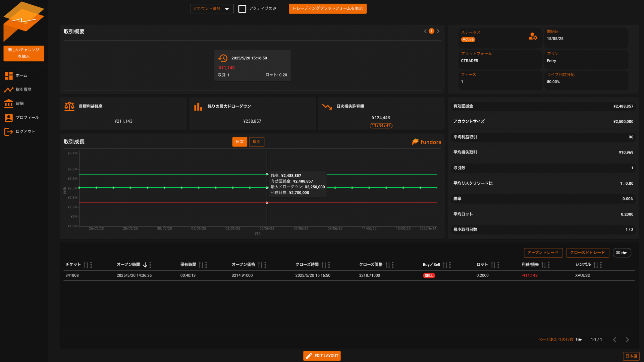Screen dimensions: 644x362
Task: Toggle the アクティブのみ checkbox
Action: pyautogui.click(x=242, y=9)
